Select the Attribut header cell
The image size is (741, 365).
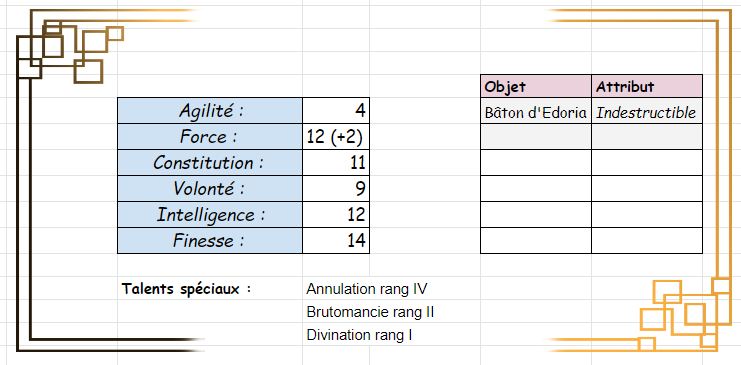647,87
